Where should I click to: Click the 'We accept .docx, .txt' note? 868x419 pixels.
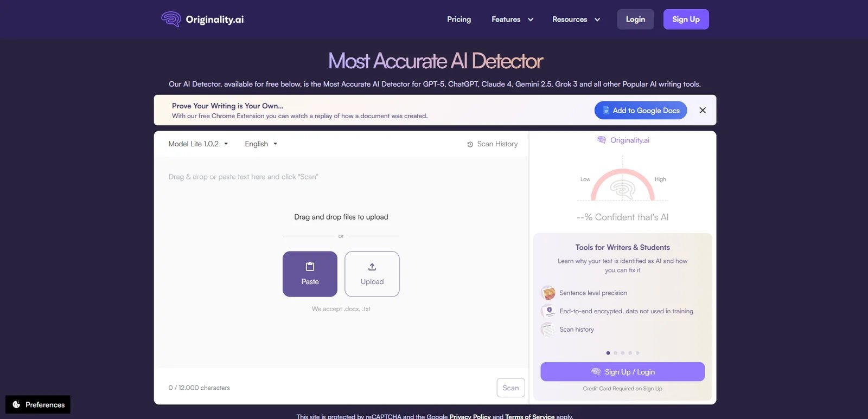coord(341,309)
